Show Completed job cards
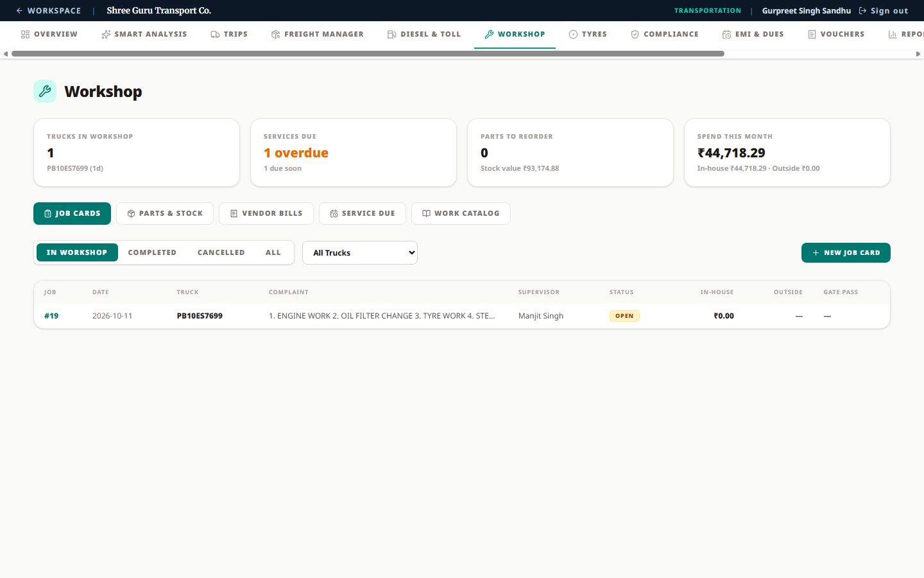 coord(152,252)
